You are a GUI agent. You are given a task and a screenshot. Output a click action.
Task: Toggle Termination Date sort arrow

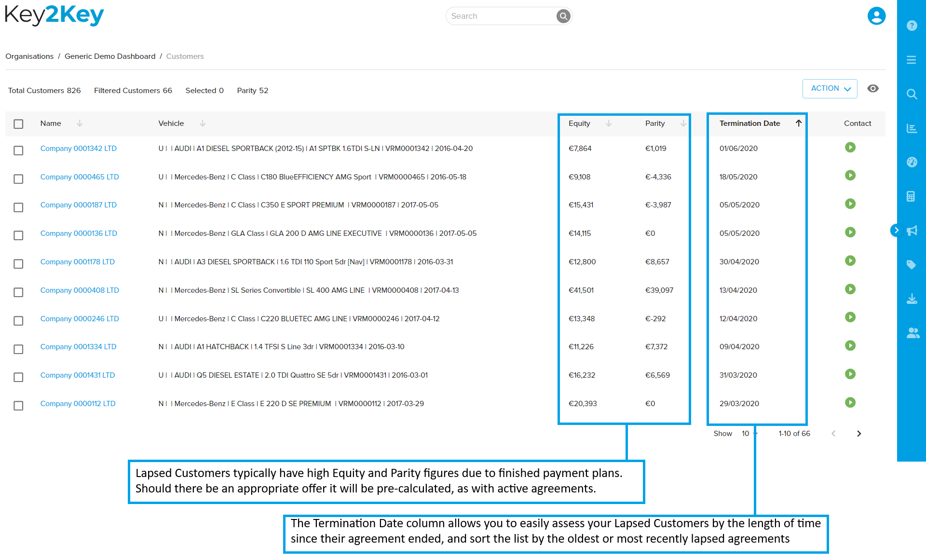click(x=799, y=123)
